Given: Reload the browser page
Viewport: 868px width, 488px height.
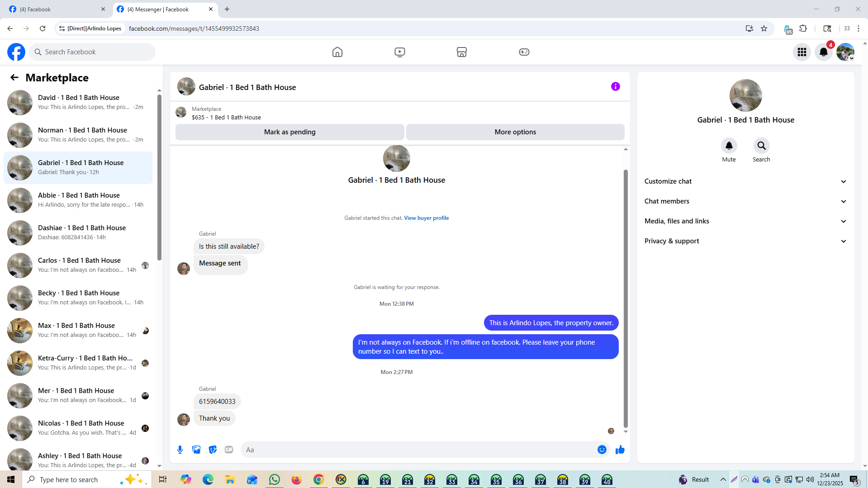Looking at the screenshot, I should [43, 28].
